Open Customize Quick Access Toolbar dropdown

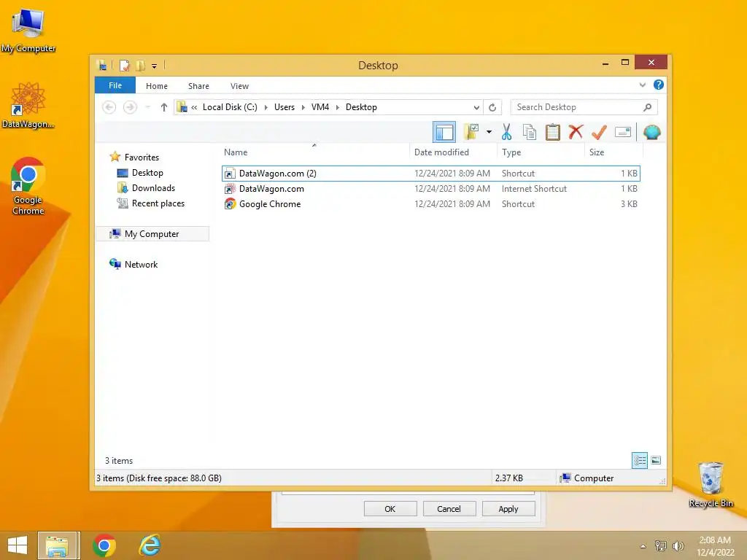(x=154, y=66)
